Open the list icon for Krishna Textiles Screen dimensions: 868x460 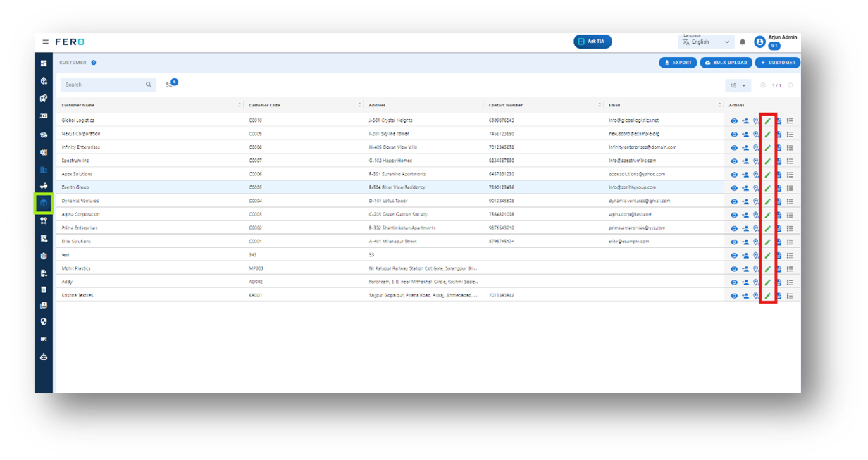tap(790, 296)
